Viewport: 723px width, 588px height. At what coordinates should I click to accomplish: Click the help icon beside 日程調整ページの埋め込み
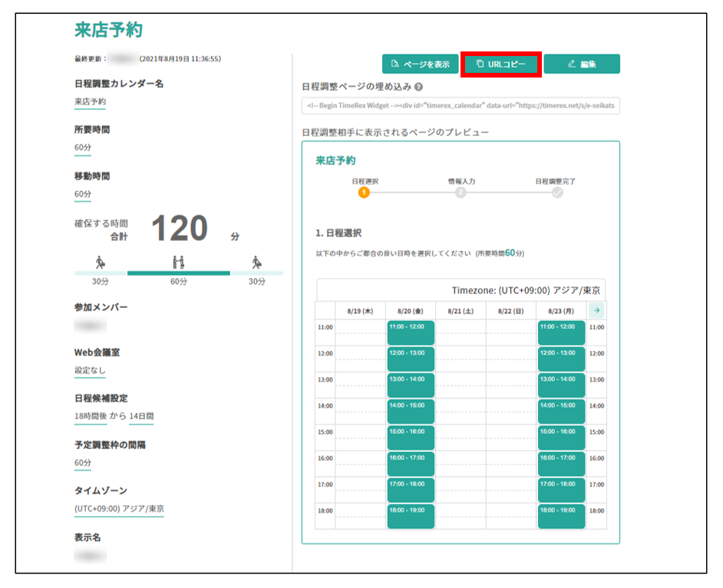[x=419, y=88]
